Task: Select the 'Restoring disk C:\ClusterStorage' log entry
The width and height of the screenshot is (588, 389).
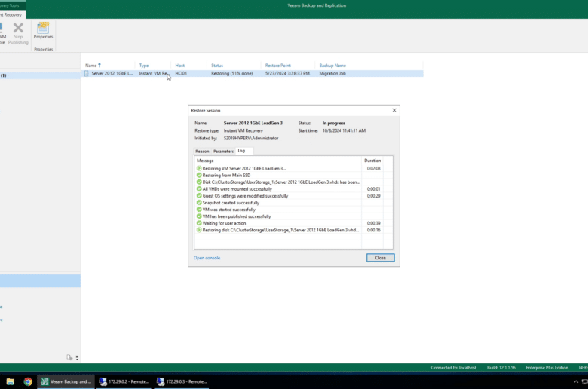Action: (294, 230)
